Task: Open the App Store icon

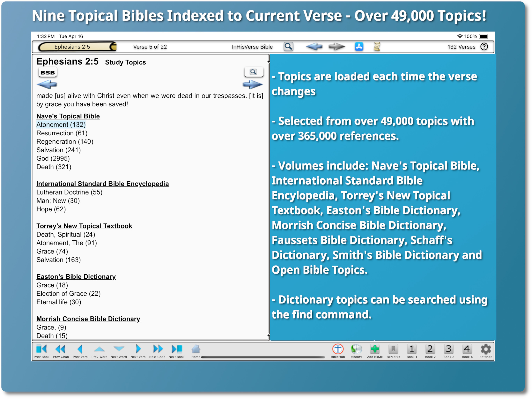Action: (359, 46)
